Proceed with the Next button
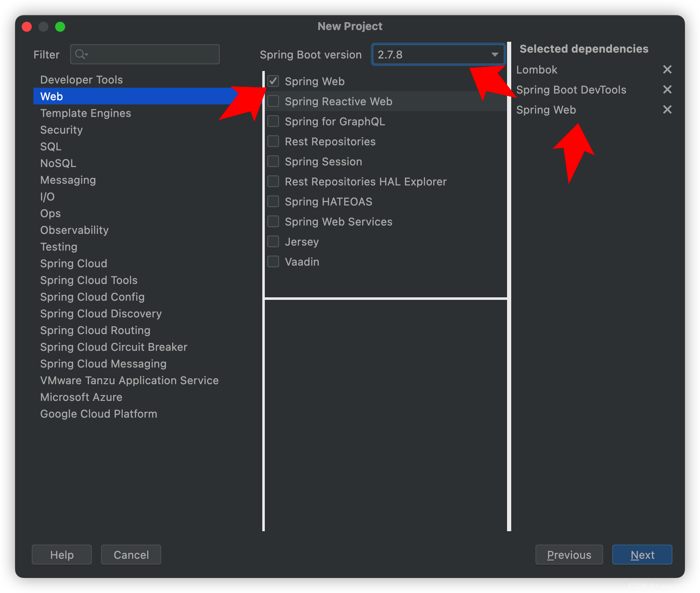 (642, 555)
